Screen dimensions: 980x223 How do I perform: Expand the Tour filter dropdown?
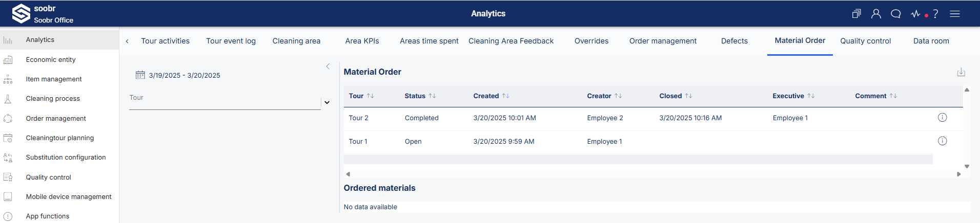tap(327, 102)
